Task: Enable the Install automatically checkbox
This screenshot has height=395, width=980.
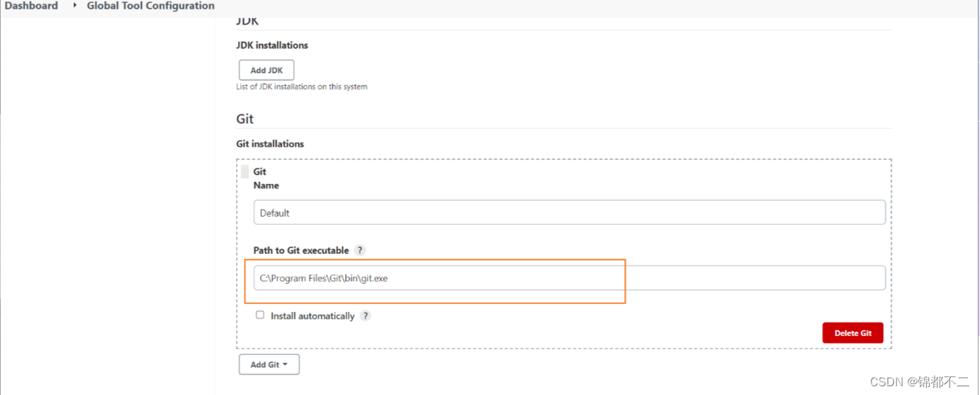Action: (260, 315)
